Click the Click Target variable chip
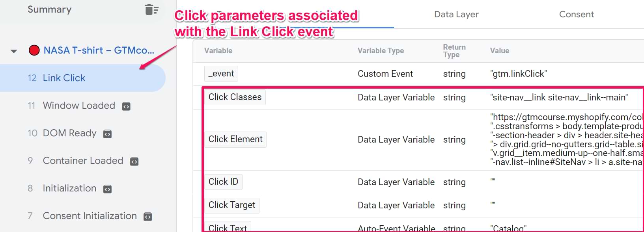This screenshot has height=232, width=644. [x=231, y=205]
